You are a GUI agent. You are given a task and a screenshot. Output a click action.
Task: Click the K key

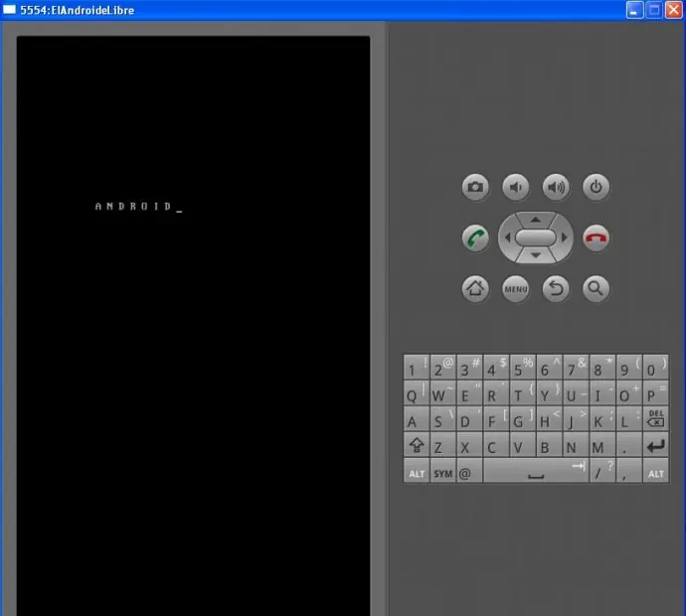pos(602,419)
